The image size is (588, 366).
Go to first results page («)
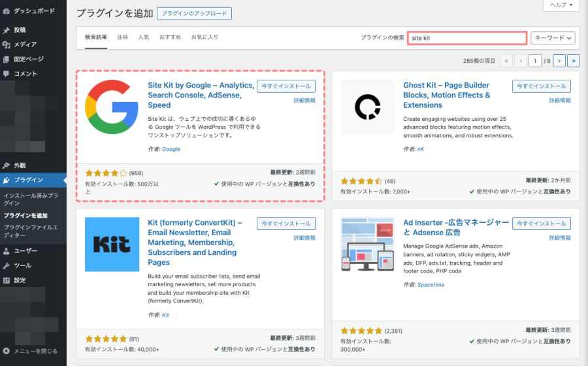506,61
